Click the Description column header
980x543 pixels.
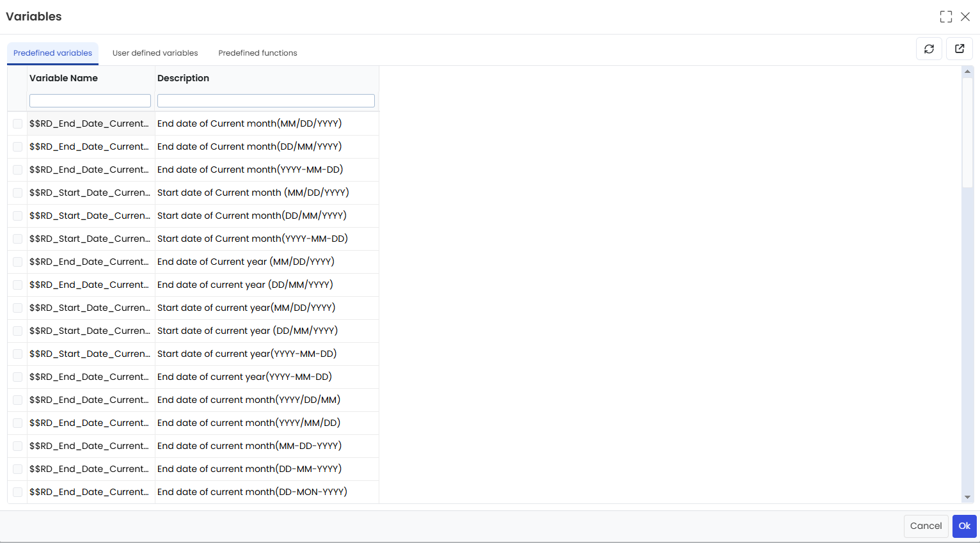pos(183,78)
